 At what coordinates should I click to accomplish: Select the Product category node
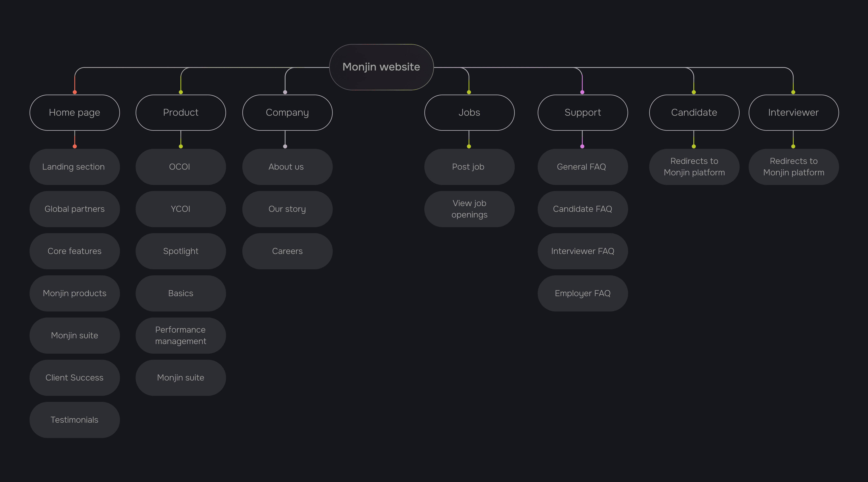click(x=181, y=112)
